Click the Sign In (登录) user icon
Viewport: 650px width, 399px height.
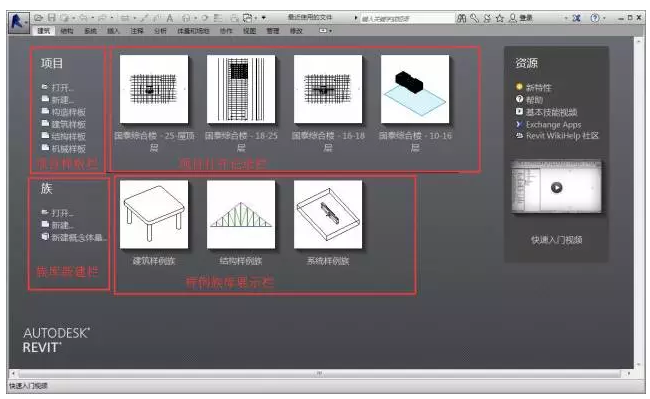(x=513, y=18)
